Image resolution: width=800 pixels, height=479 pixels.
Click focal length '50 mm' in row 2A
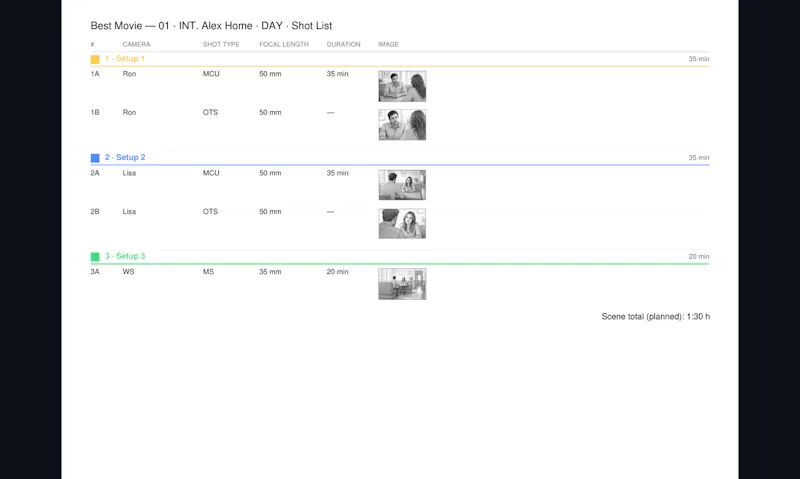(x=270, y=173)
